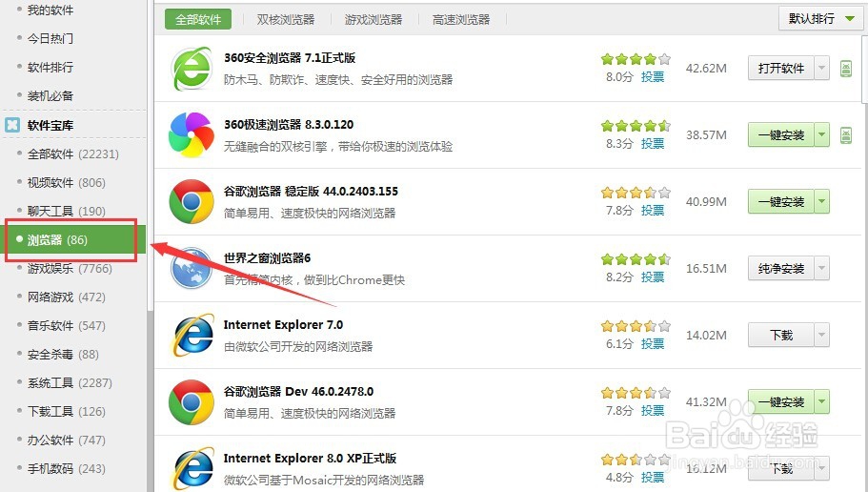Select 手机数码 (243) category

(67, 469)
